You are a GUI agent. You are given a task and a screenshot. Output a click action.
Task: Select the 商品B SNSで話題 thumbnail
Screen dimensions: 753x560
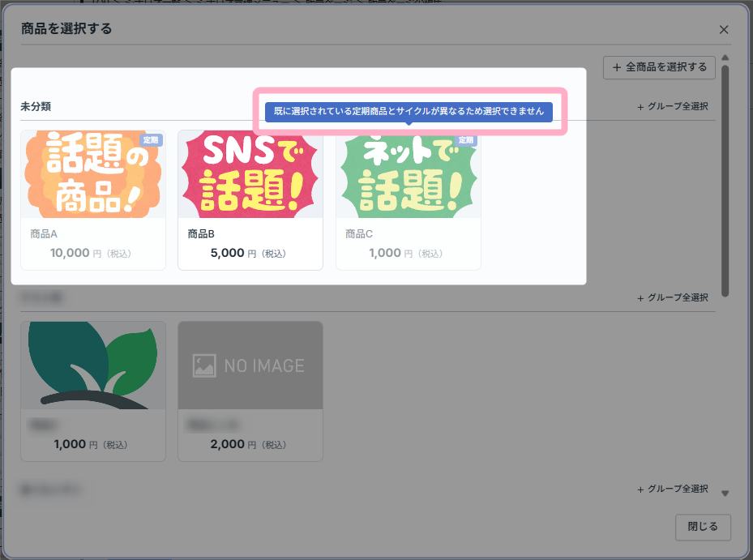click(250, 174)
